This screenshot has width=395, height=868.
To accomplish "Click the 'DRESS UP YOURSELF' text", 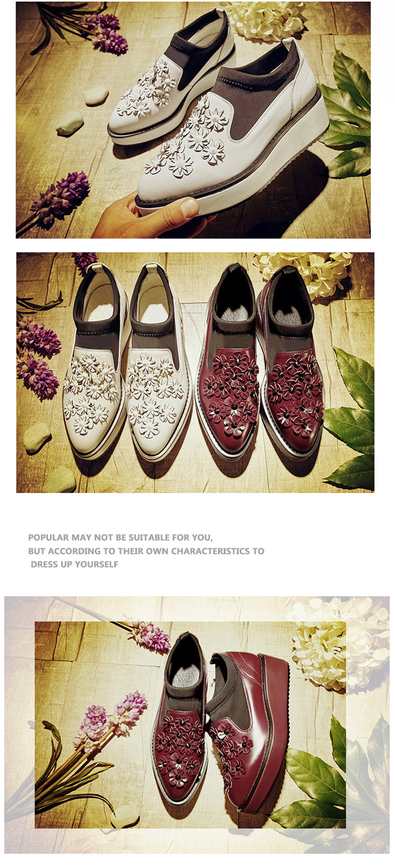I will coord(74,564).
